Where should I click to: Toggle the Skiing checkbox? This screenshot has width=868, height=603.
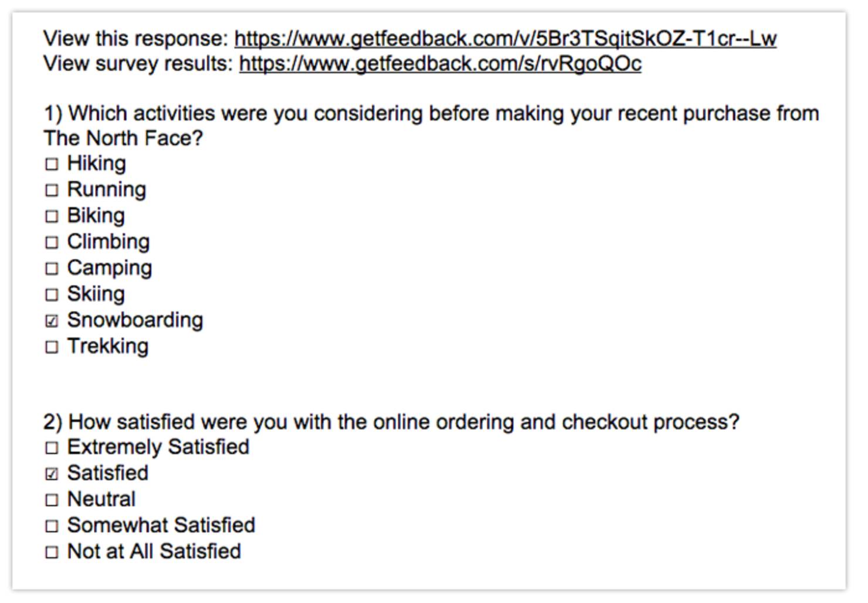point(52,294)
